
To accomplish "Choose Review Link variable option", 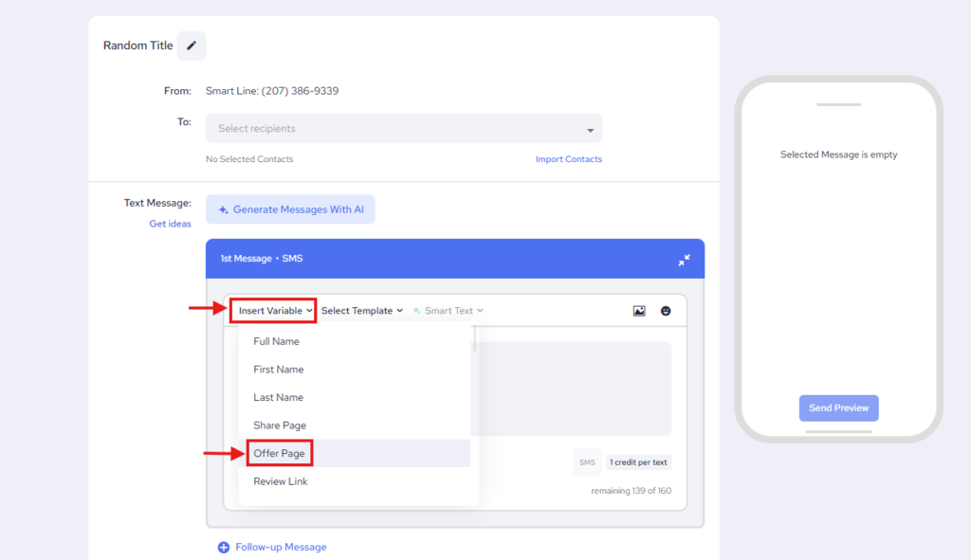I will tap(281, 481).
